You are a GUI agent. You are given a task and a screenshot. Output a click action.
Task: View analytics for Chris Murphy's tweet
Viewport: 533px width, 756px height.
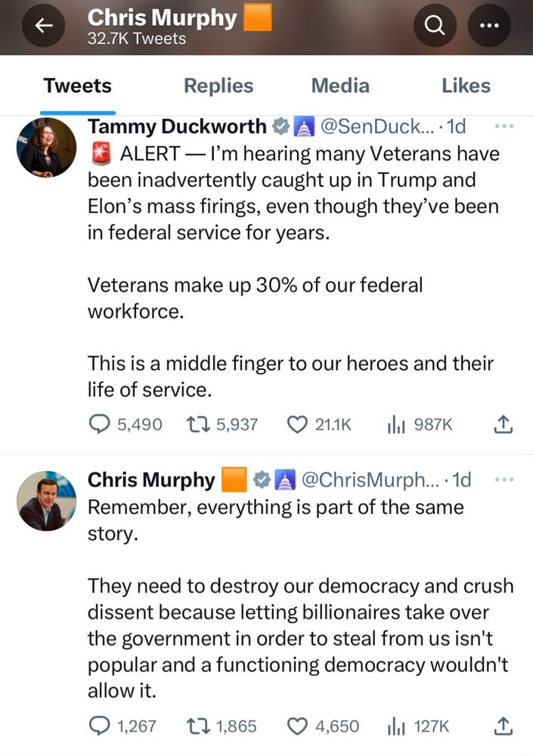coord(395,727)
